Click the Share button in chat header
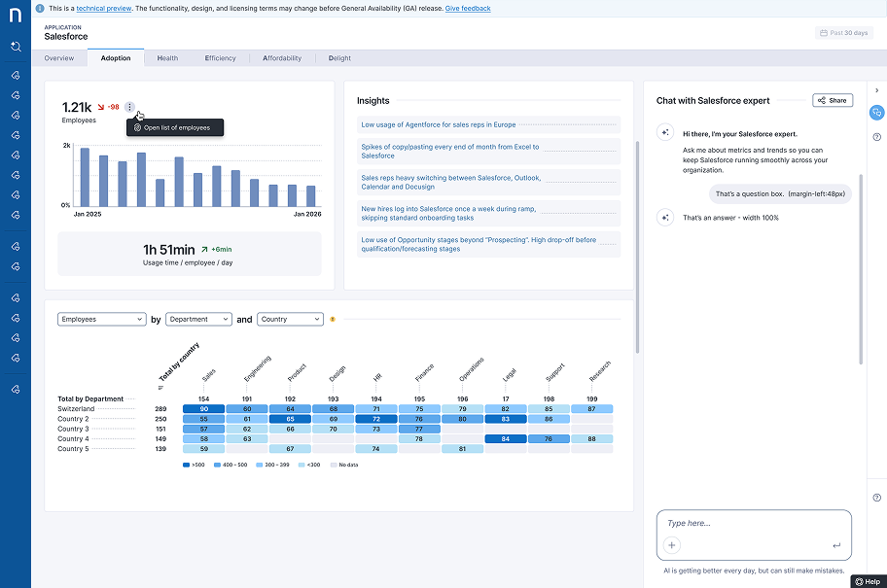This screenshot has height=588, width=887. click(x=833, y=101)
